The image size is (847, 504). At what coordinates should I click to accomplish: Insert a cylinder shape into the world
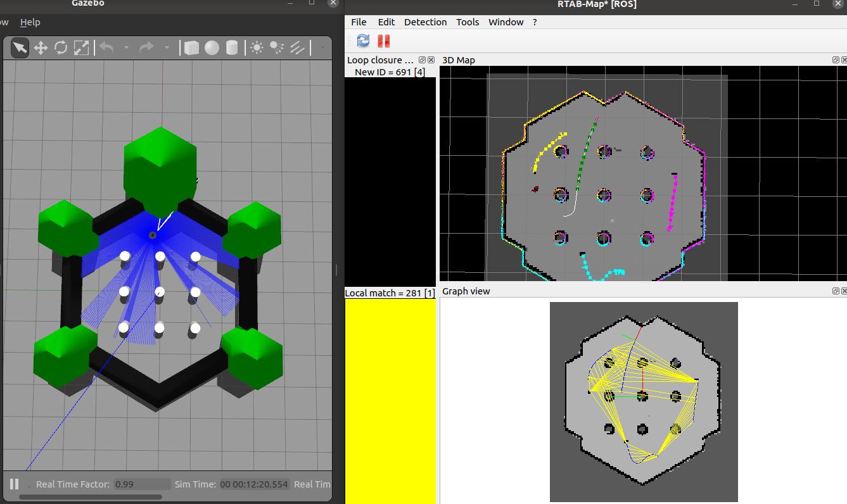tap(232, 47)
